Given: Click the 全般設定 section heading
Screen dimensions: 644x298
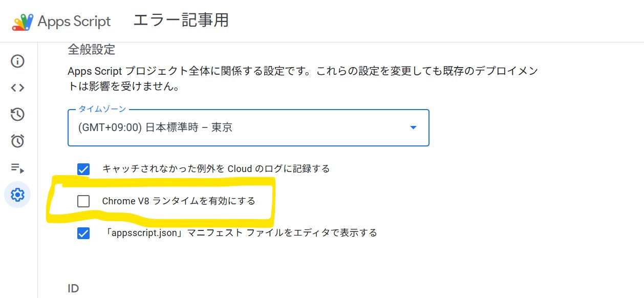Looking at the screenshot, I should click(92, 50).
